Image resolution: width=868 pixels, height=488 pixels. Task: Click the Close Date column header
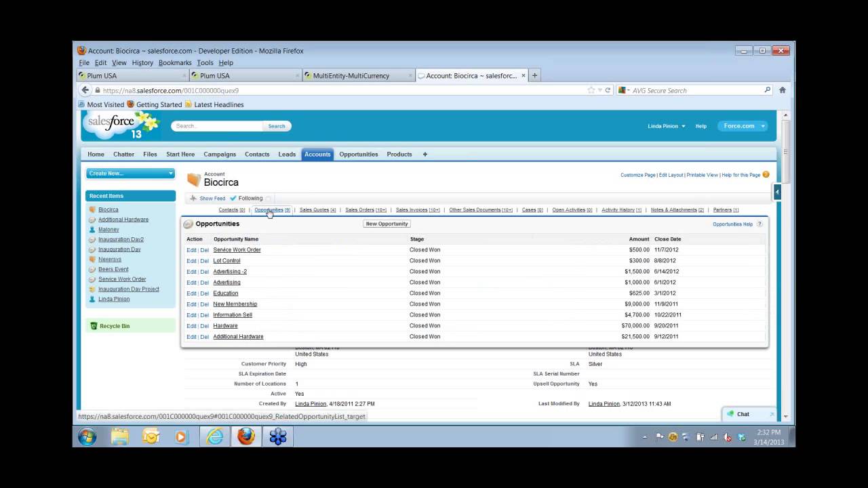pos(668,239)
